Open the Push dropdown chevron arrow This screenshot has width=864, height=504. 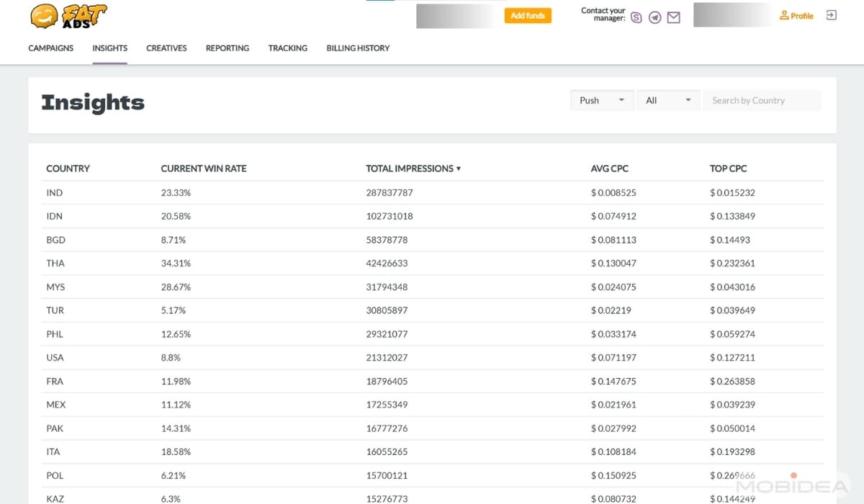point(620,100)
